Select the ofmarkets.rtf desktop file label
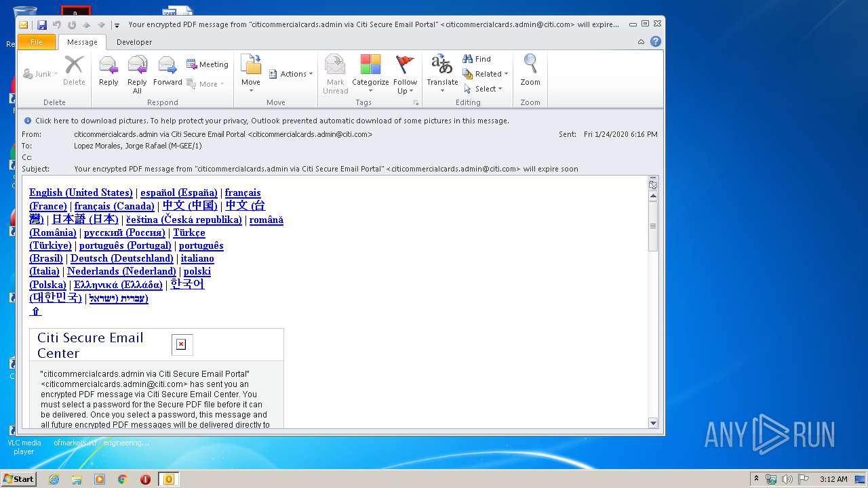The image size is (868, 488). coord(75,443)
